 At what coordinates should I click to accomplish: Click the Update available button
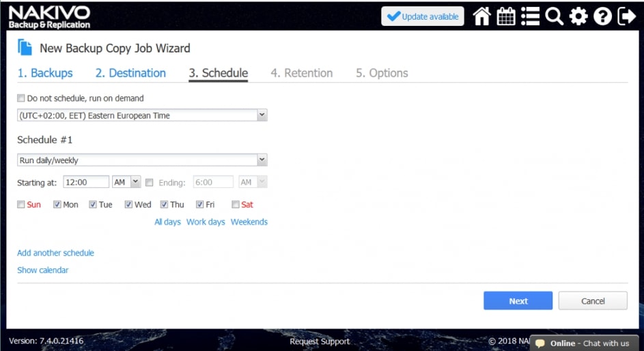[422, 16]
